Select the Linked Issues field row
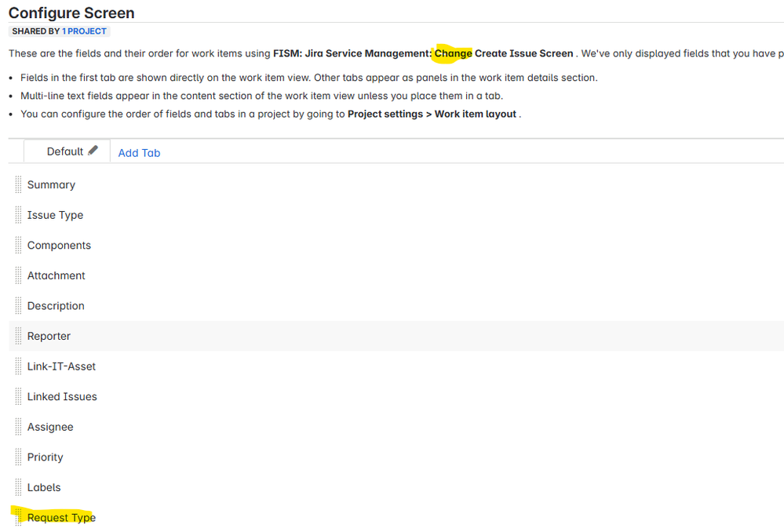This screenshot has height=532, width=784. tap(396, 396)
